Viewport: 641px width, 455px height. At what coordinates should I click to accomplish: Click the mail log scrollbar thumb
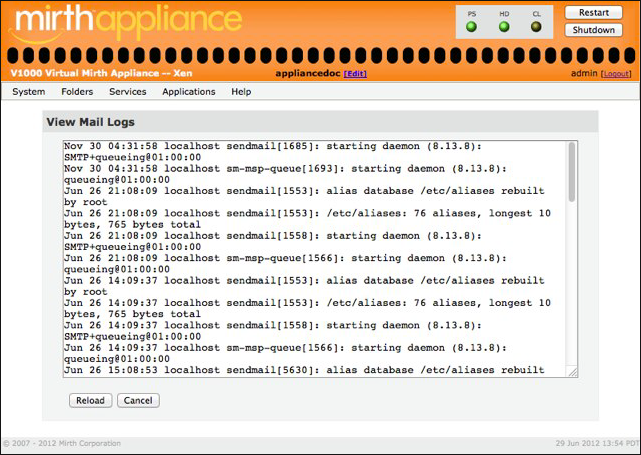click(572, 172)
